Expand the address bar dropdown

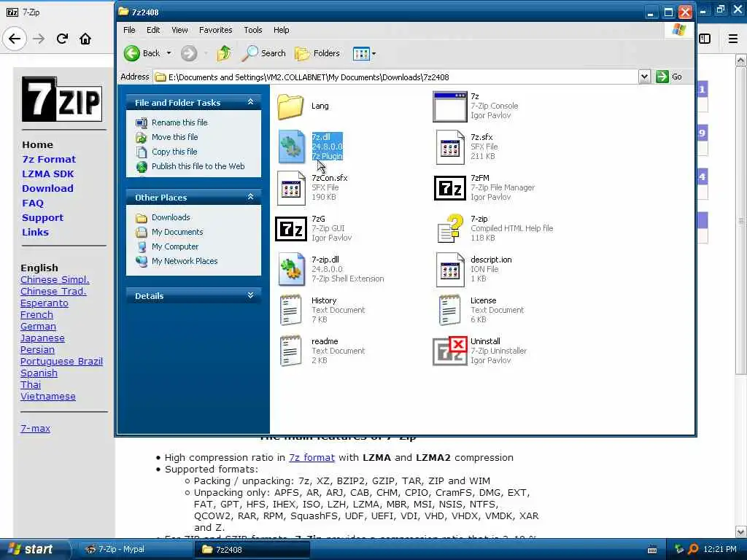(x=644, y=77)
